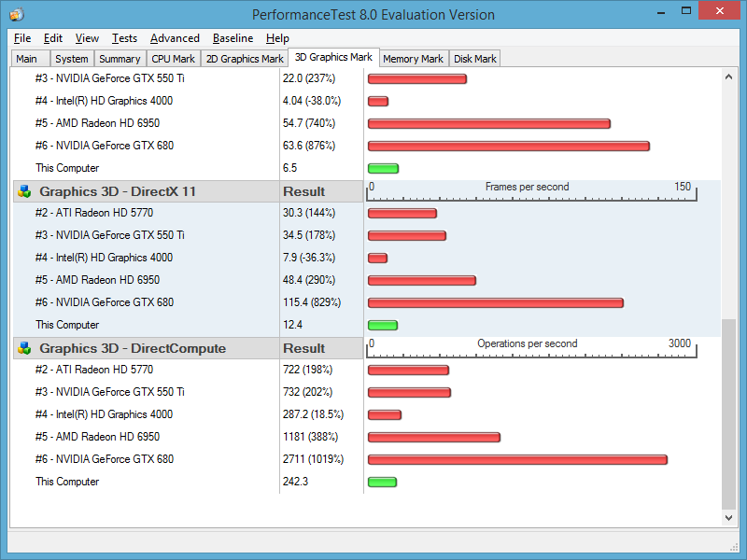The height and width of the screenshot is (560, 747).
Task: Click the scrollbar down arrow
Action: pos(728,518)
